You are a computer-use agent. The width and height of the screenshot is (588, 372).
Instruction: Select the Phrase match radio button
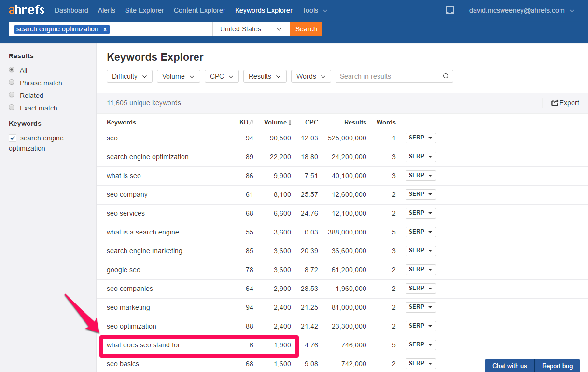coord(12,83)
